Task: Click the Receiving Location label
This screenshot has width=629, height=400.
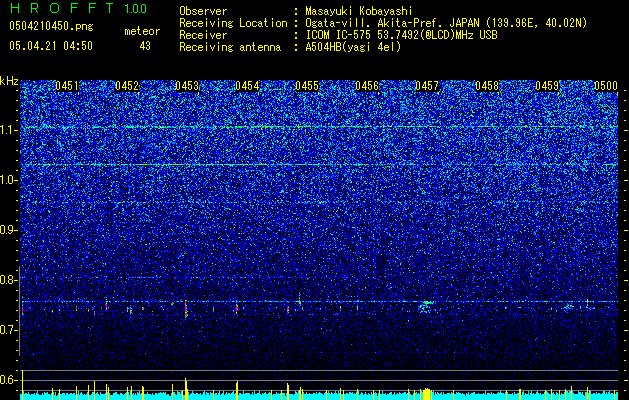Action: coord(233,23)
